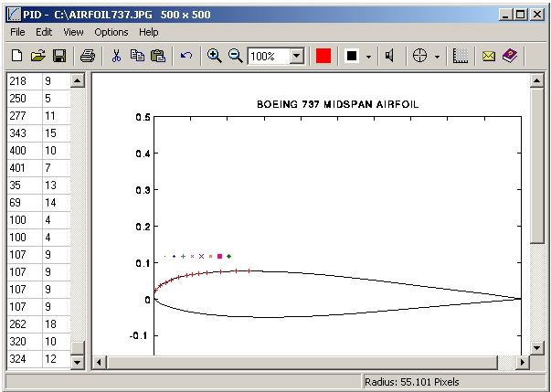Image resolution: width=551 pixels, height=392 pixels.
Task: Click the horizontal scroll-right arrow
Action: coord(524,362)
